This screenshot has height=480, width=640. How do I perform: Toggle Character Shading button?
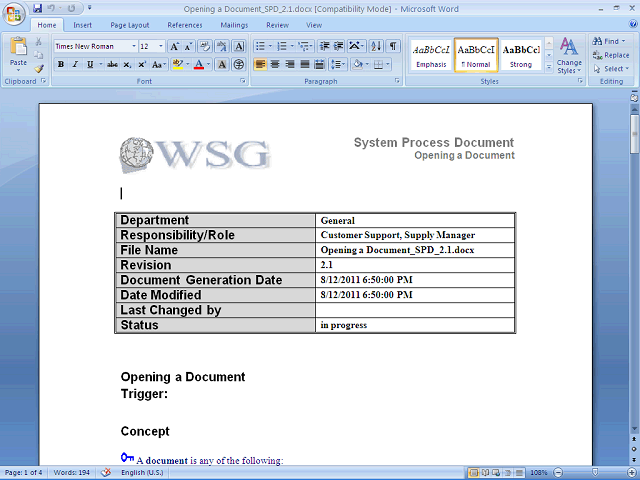[x=222, y=64]
